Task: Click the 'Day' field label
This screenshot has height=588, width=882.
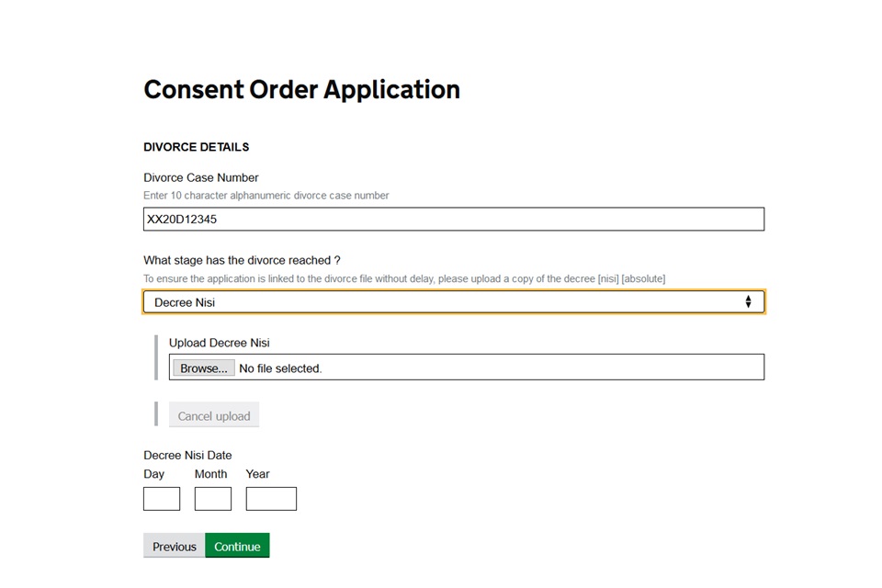Action: [x=153, y=474]
